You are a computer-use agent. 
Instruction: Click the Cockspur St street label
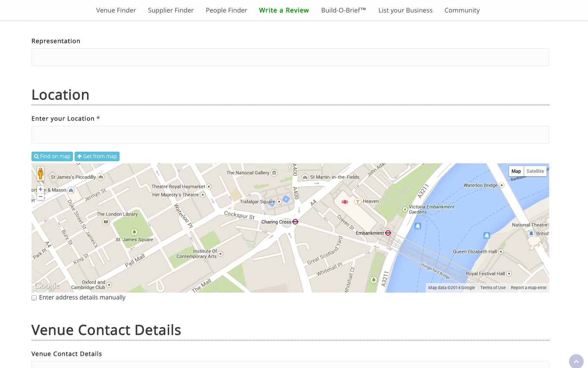tap(239, 215)
